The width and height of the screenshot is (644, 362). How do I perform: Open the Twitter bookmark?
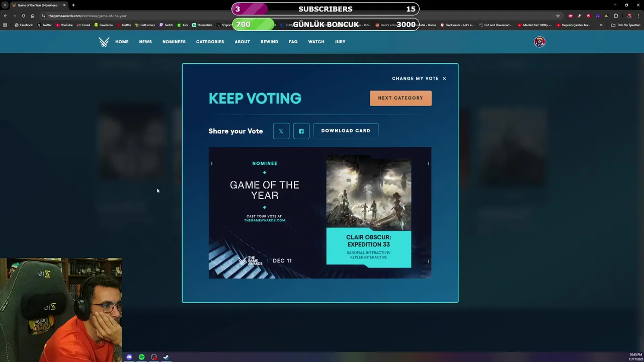click(x=44, y=25)
